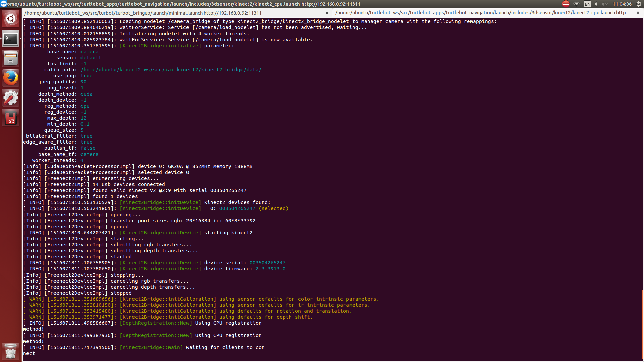
Task: Open the En keyboard language dropdown
Action: point(587,4)
